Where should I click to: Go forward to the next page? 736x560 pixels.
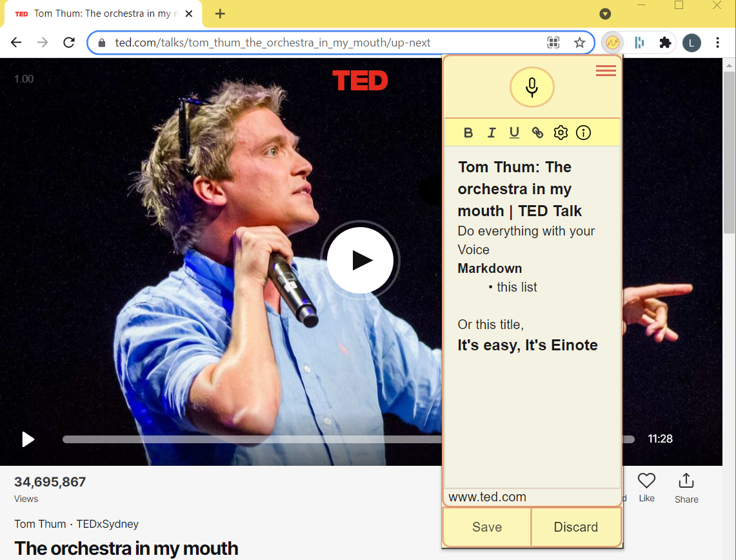pos(43,43)
